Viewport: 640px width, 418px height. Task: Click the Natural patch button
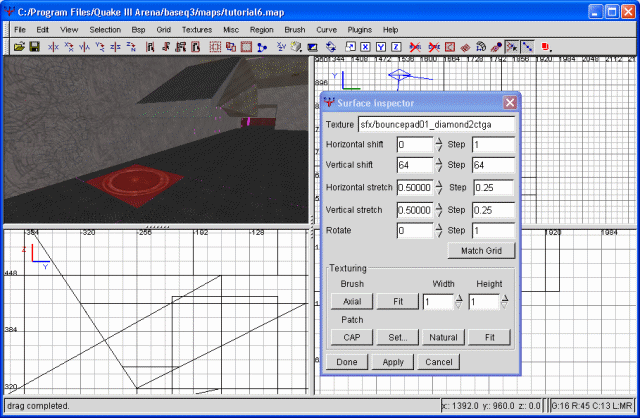click(x=443, y=338)
